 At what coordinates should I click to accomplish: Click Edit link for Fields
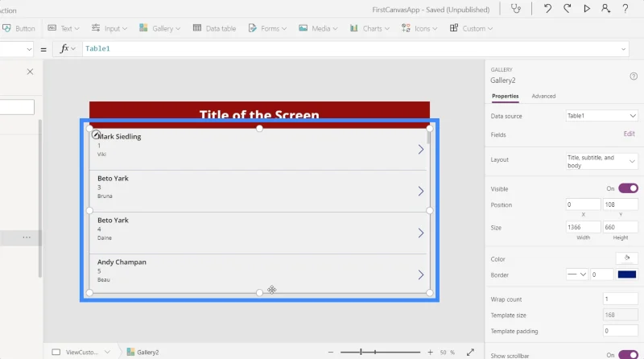(x=629, y=134)
